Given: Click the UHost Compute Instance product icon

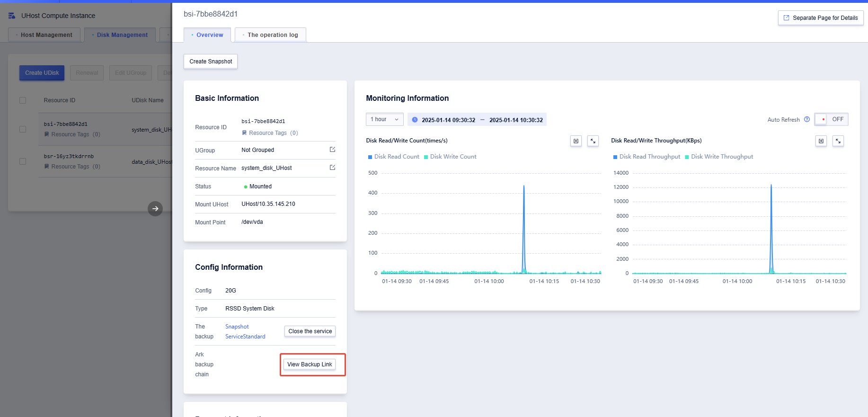Looking at the screenshot, I should (x=12, y=16).
